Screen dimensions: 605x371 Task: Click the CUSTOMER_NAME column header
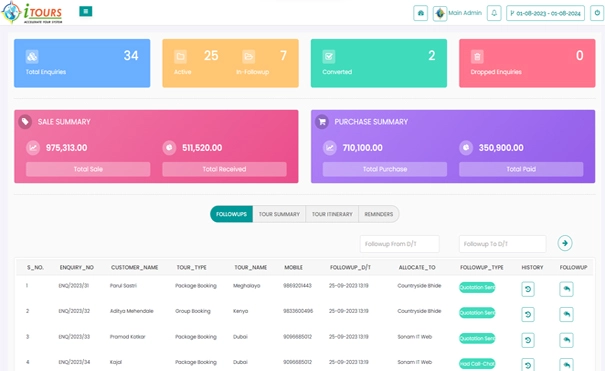[x=134, y=267]
